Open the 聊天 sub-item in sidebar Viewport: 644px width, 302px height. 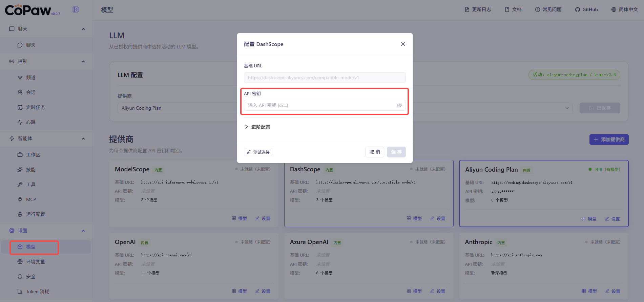click(x=46, y=45)
